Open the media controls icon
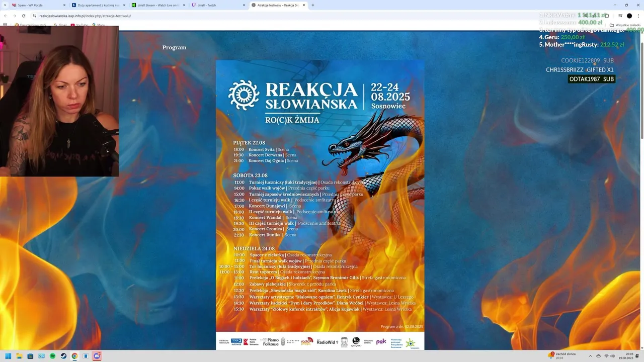The height and width of the screenshot is (362, 644). (x=620, y=16)
